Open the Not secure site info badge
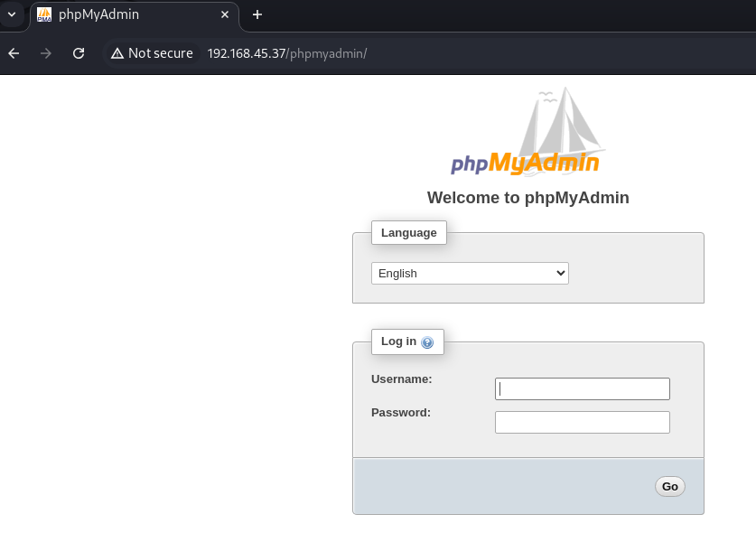 click(152, 53)
